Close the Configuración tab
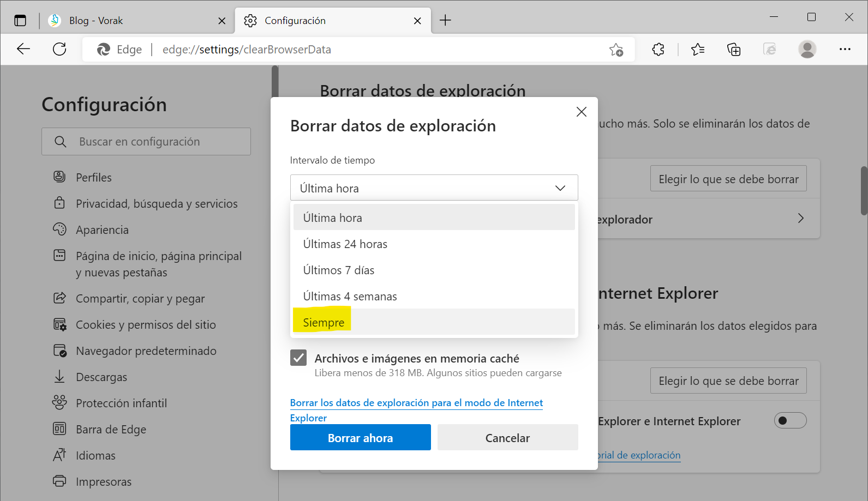Image resolution: width=868 pixels, height=501 pixels. click(417, 21)
